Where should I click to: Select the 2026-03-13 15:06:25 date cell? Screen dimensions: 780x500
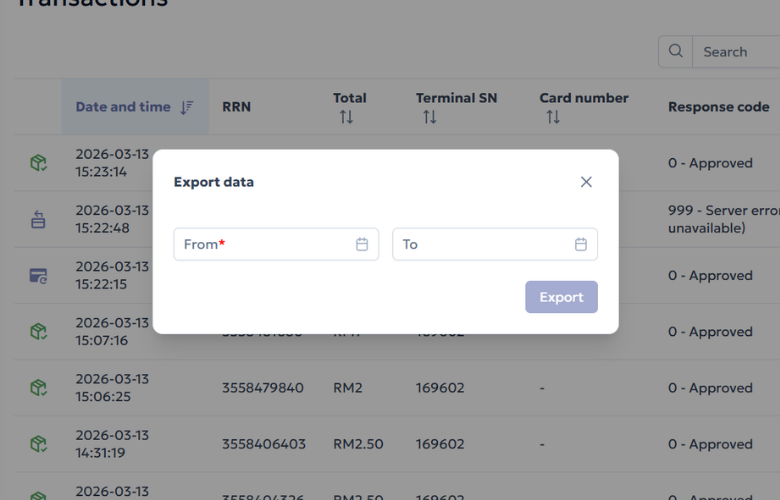coord(112,388)
